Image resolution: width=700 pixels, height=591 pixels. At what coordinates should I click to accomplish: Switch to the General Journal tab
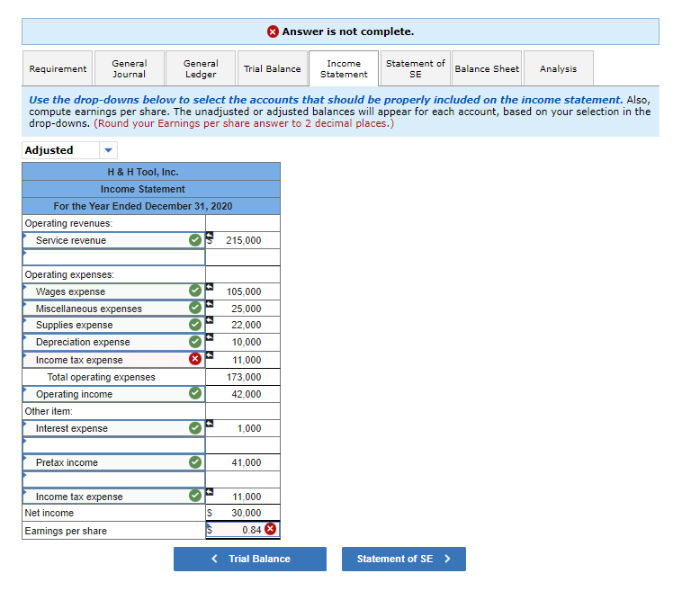pyautogui.click(x=130, y=68)
